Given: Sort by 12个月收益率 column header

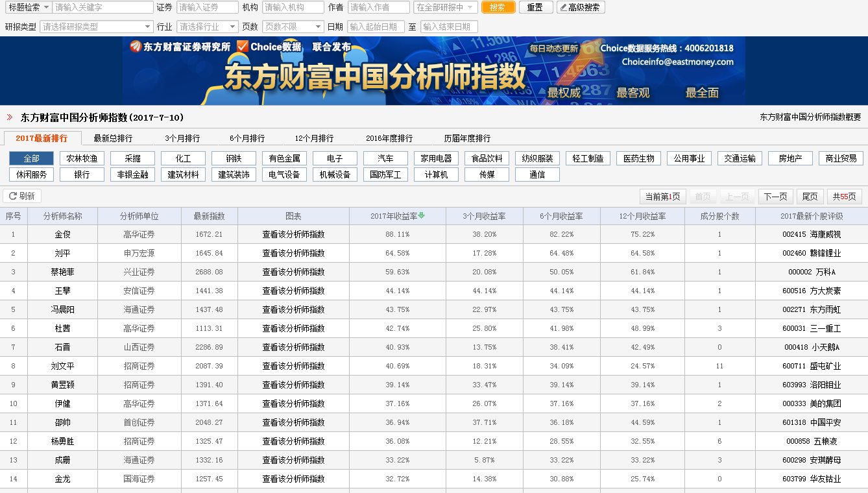Looking at the screenshot, I should pos(643,216).
